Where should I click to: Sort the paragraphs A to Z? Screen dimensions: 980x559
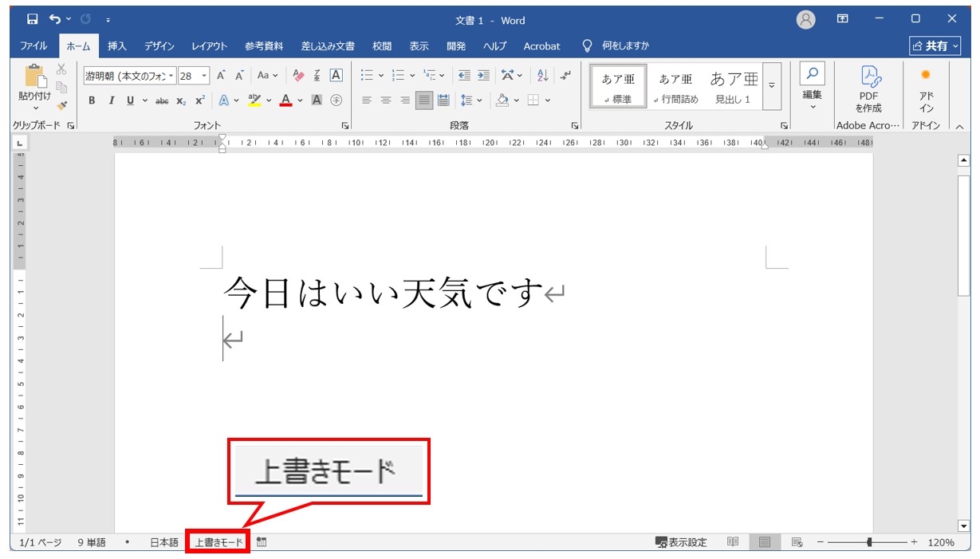(x=542, y=76)
